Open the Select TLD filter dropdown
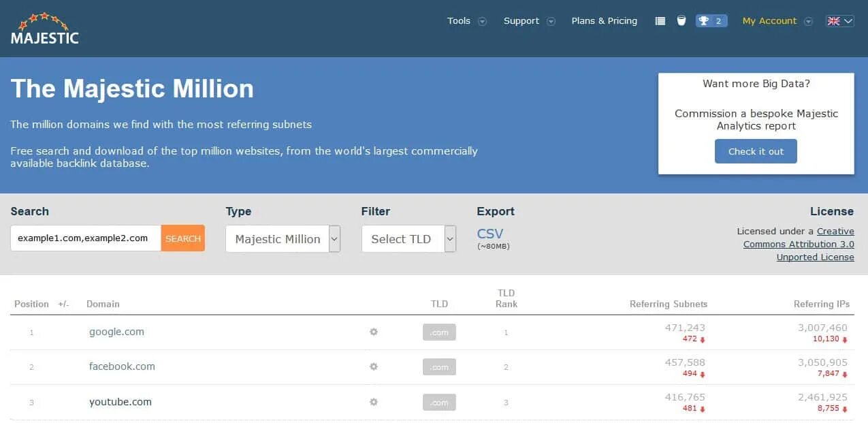The height and width of the screenshot is (423, 868). [408, 239]
